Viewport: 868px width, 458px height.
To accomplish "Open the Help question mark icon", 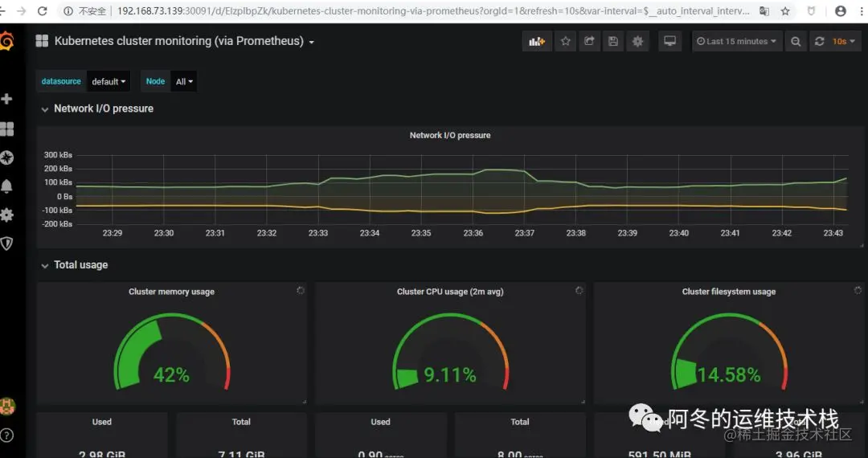I will tap(6, 435).
